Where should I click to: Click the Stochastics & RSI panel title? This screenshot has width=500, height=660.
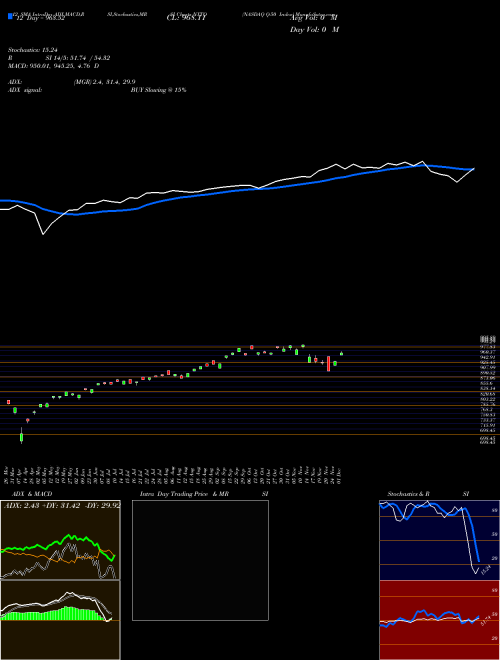tap(428, 494)
